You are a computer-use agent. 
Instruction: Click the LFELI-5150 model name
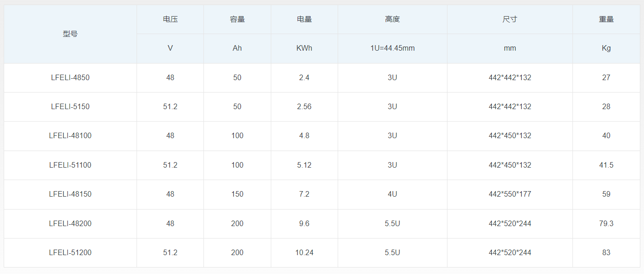(x=70, y=106)
